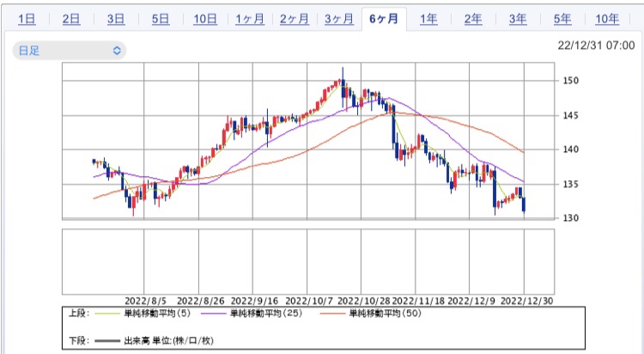Choose the 10日 period tab
Viewport: 644px width, 354px height.
point(205,19)
